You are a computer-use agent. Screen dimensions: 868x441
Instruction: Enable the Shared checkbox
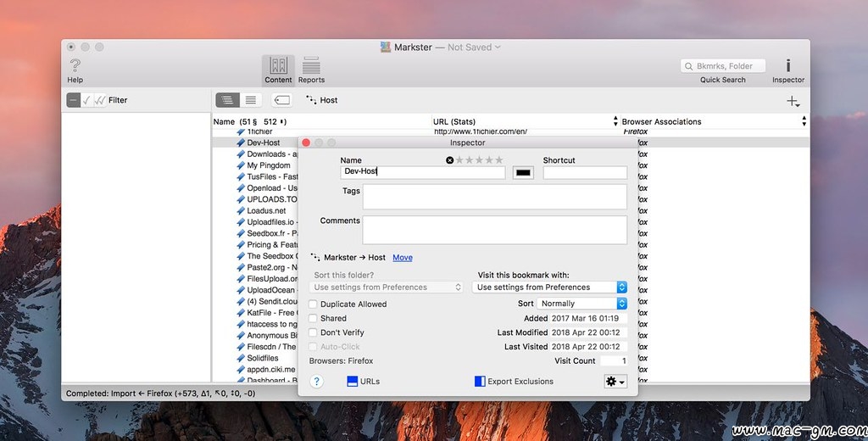[x=314, y=319]
